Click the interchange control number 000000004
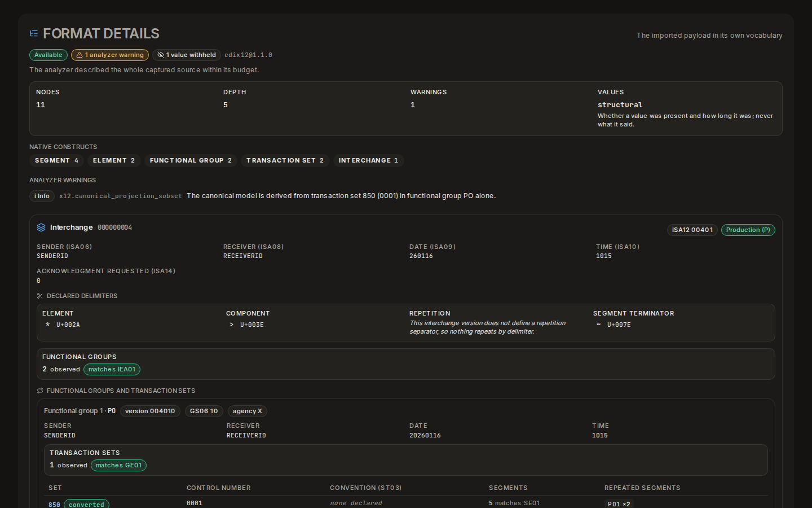812x508 pixels. tap(115, 227)
